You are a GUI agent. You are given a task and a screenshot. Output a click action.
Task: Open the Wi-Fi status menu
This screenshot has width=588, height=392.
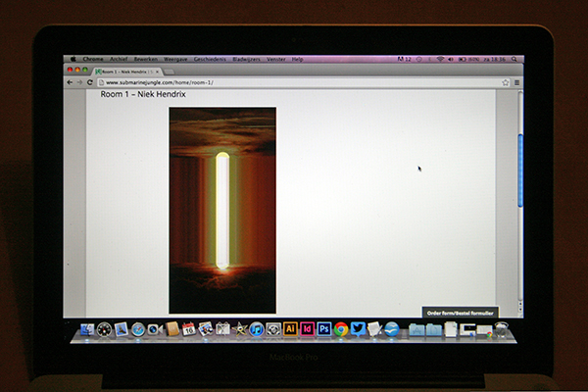tap(439, 59)
